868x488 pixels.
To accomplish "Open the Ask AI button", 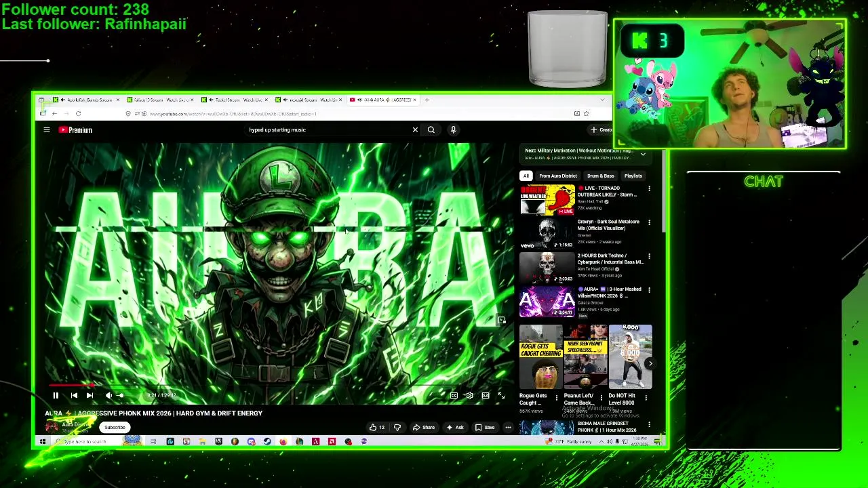I will [x=455, y=428].
